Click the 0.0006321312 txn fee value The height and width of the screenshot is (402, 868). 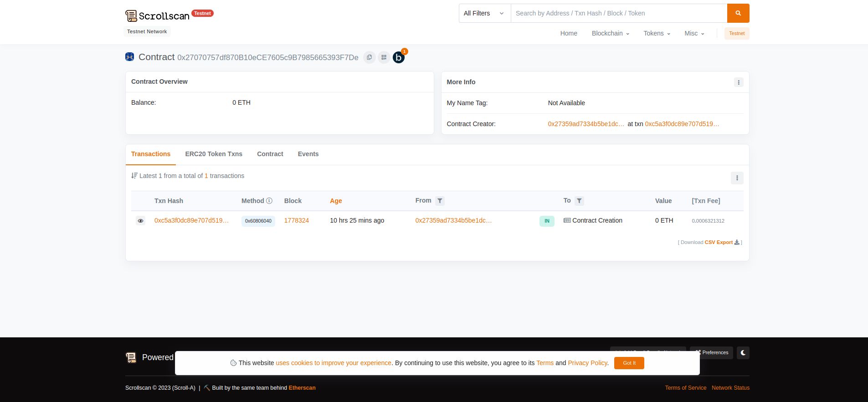[708, 221]
